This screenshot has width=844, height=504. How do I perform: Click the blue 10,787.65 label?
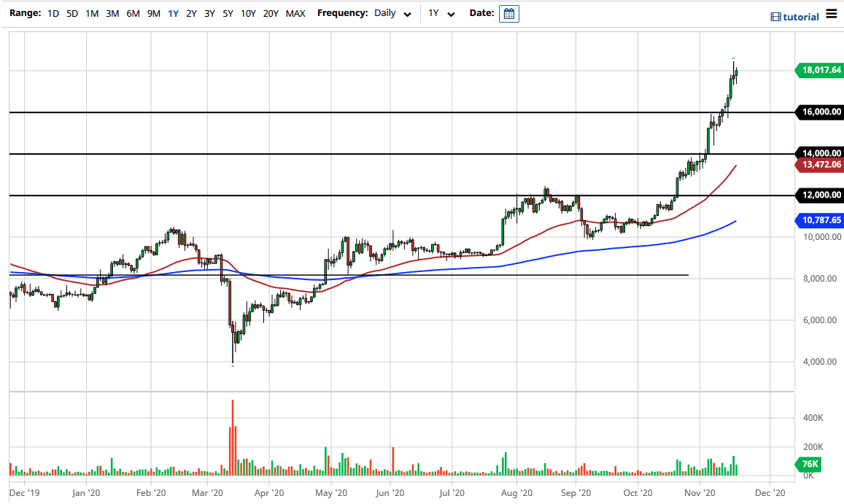tap(819, 220)
